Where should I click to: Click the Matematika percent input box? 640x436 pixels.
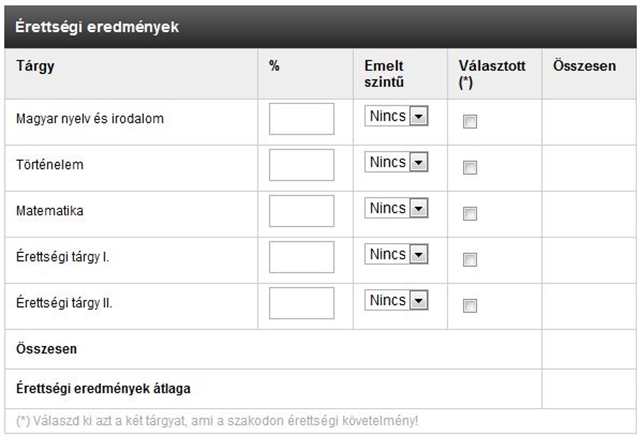(x=302, y=211)
